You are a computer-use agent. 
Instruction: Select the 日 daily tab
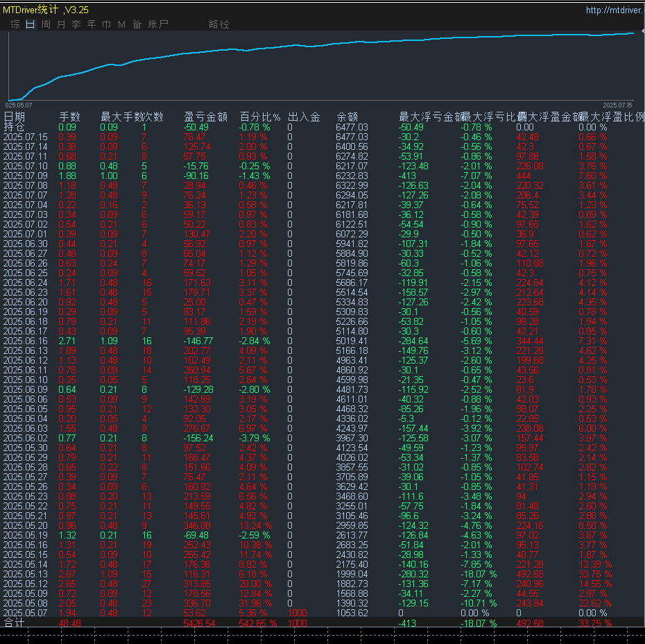point(31,24)
